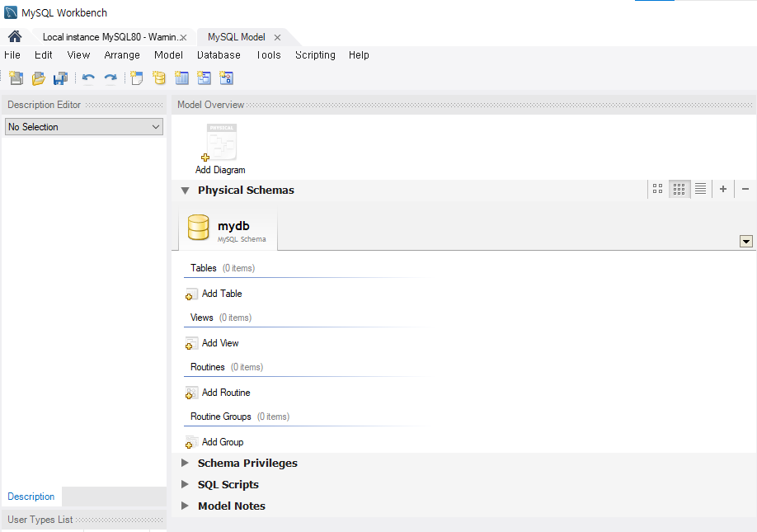Select the mydb schema name

pyautogui.click(x=233, y=226)
